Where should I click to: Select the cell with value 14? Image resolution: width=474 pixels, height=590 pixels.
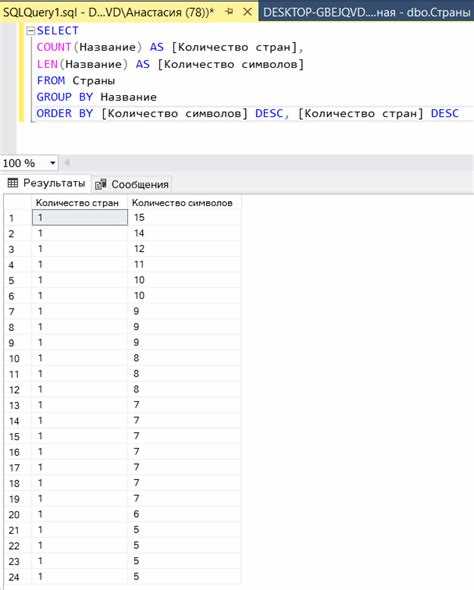(184, 233)
